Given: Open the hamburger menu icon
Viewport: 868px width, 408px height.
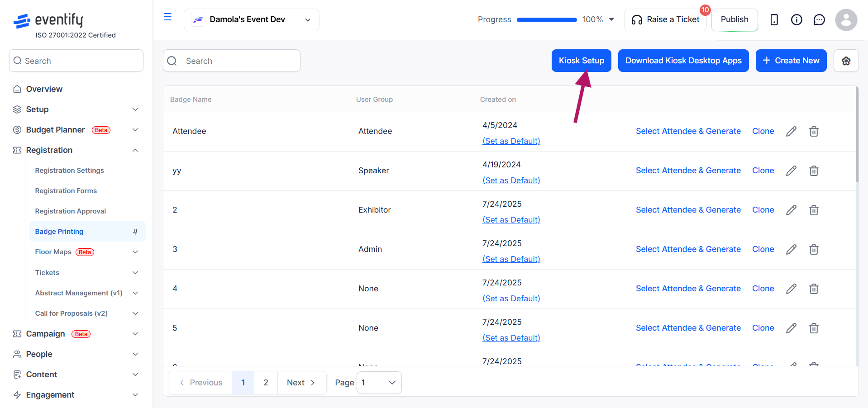Looking at the screenshot, I should click(x=167, y=17).
